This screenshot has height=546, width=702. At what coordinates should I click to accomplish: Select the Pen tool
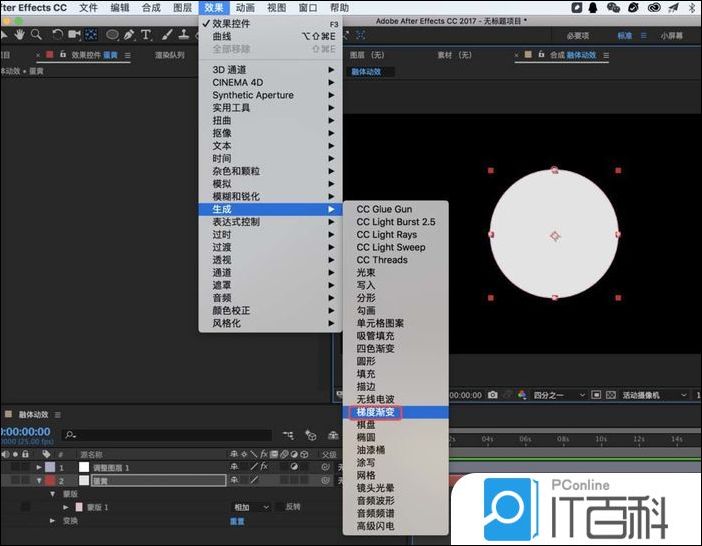(130, 34)
